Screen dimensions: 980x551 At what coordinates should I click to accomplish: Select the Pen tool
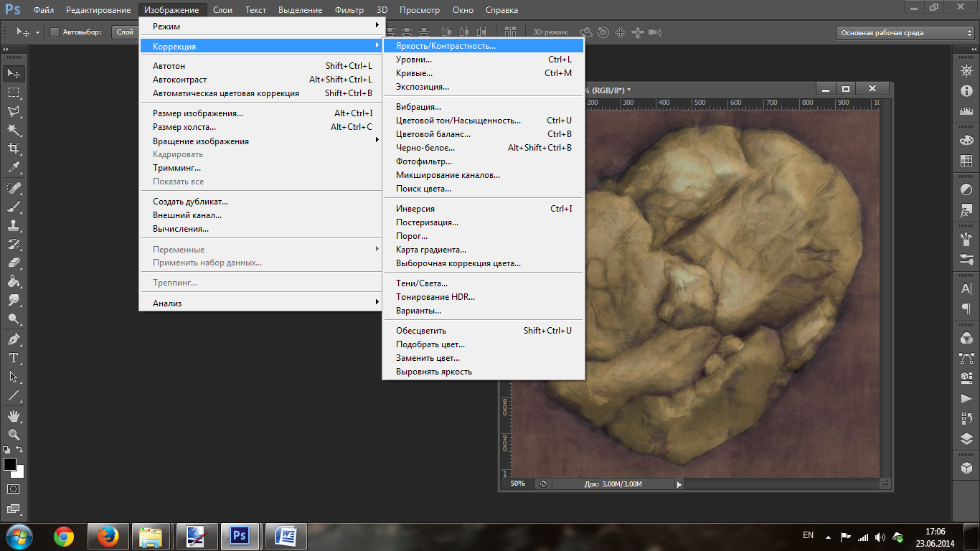[x=14, y=339]
